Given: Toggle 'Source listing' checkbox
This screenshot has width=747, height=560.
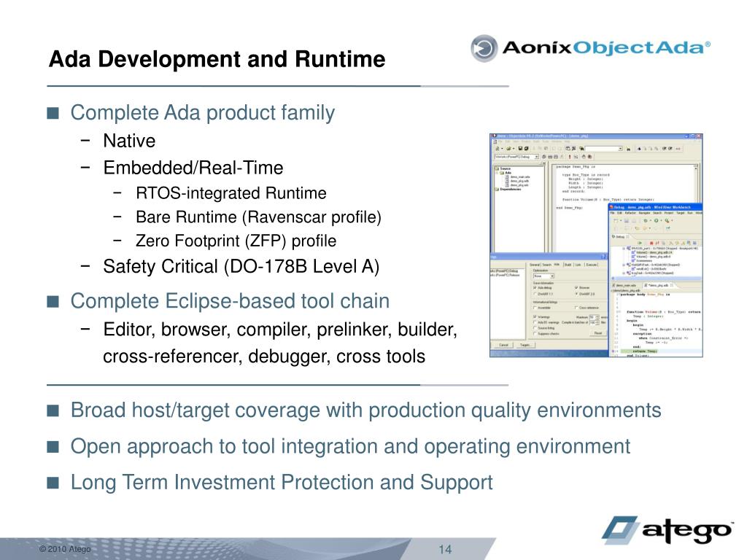Looking at the screenshot, I should pos(535,328).
